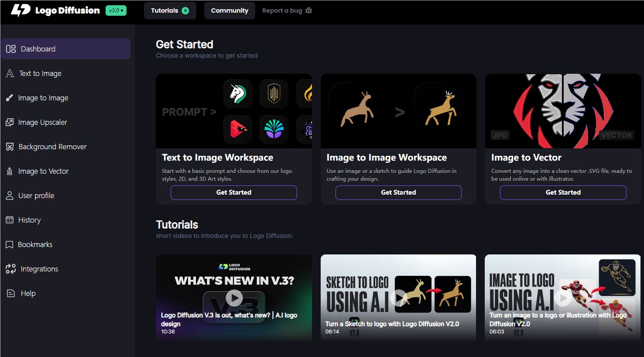Get Started with Text to Image Workspace
Viewport: 644px width, 357px height.
234,192
